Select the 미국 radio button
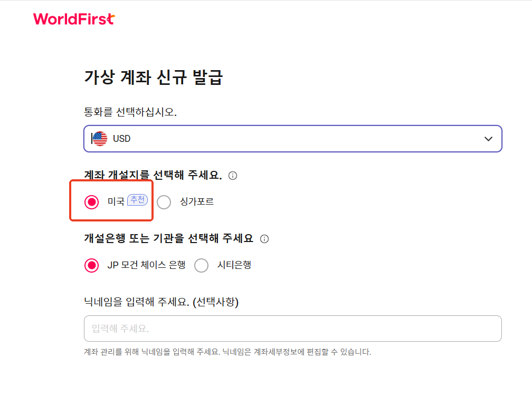 click(x=92, y=202)
